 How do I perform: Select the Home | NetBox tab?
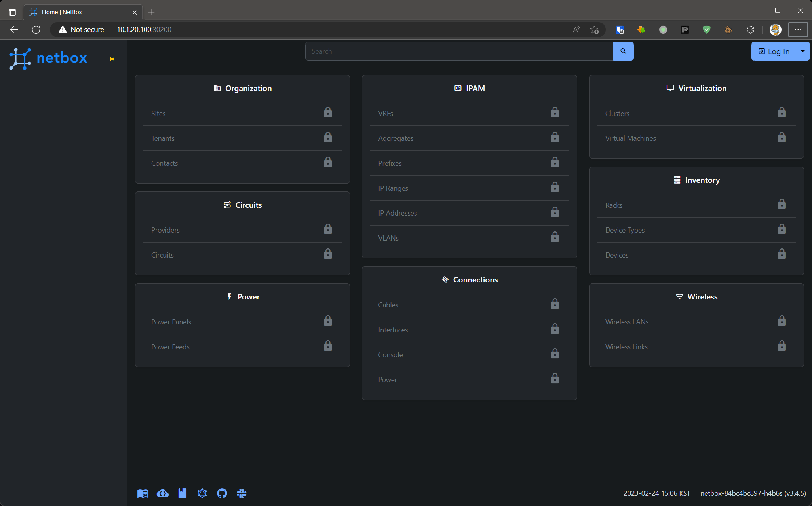[x=83, y=12]
